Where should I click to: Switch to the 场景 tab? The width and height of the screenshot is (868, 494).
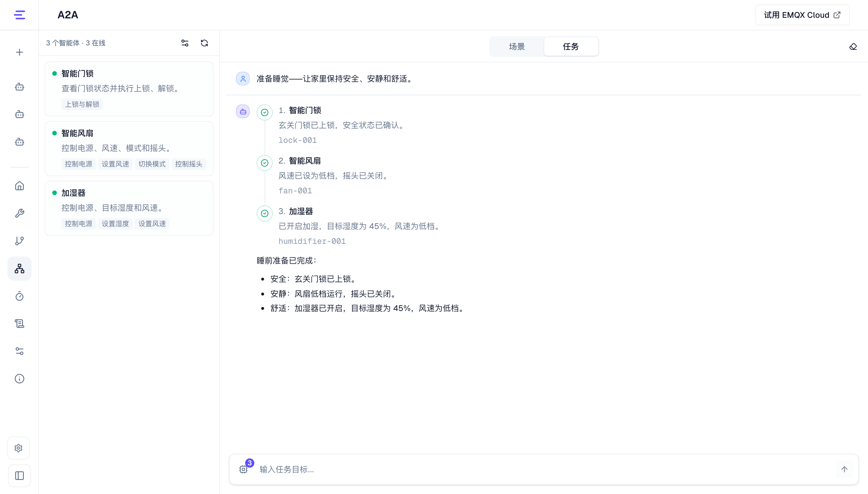[517, 46]
